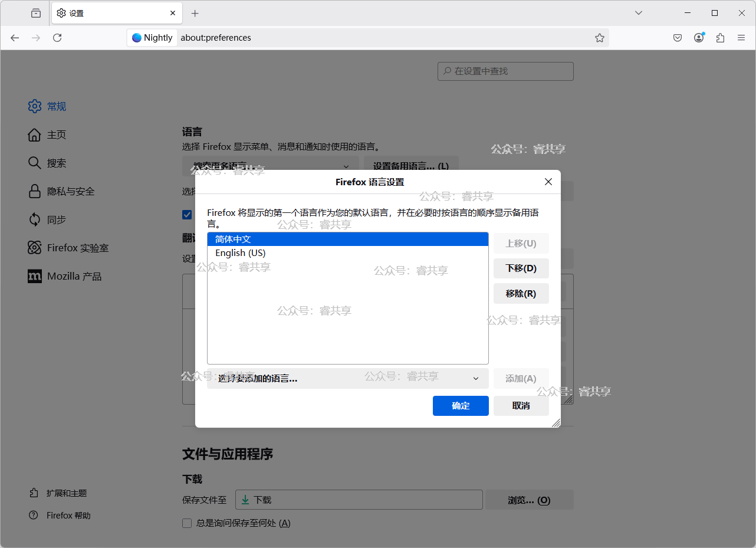Go back to previous page
Image resolution: width=756 pixels, height=548 pixels.
tap(15, 38)
